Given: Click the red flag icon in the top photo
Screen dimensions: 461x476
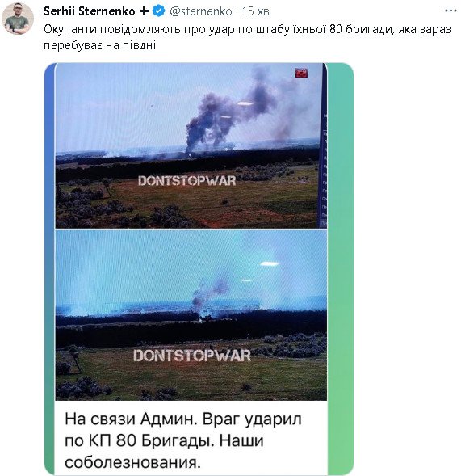Looking at the screenshot, I should [301, 74].
